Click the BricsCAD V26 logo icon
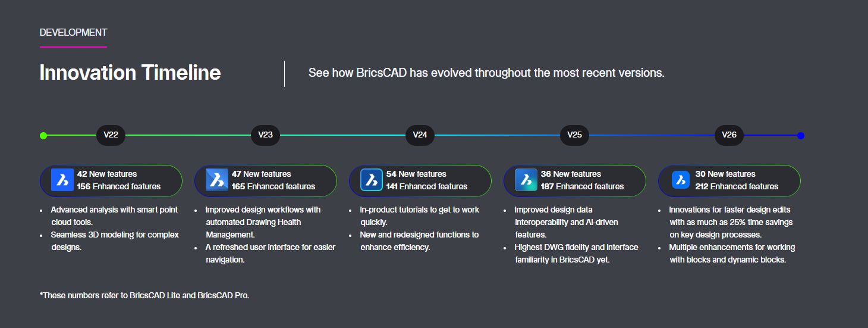 pyautogui.click(x=680, y=180)
